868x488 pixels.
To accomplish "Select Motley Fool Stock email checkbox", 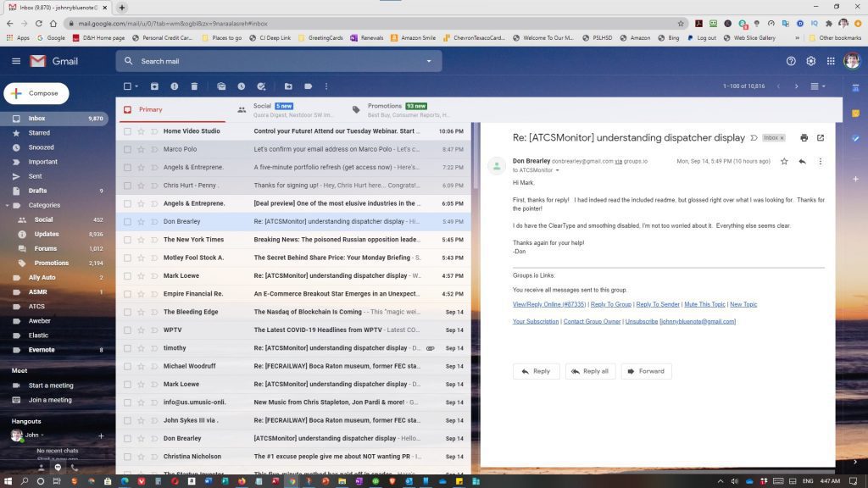I will coord(127,258).
